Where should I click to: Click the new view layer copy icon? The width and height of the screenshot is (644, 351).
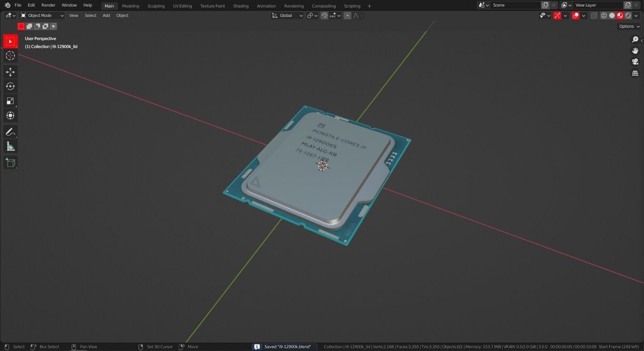coord(627,5)
